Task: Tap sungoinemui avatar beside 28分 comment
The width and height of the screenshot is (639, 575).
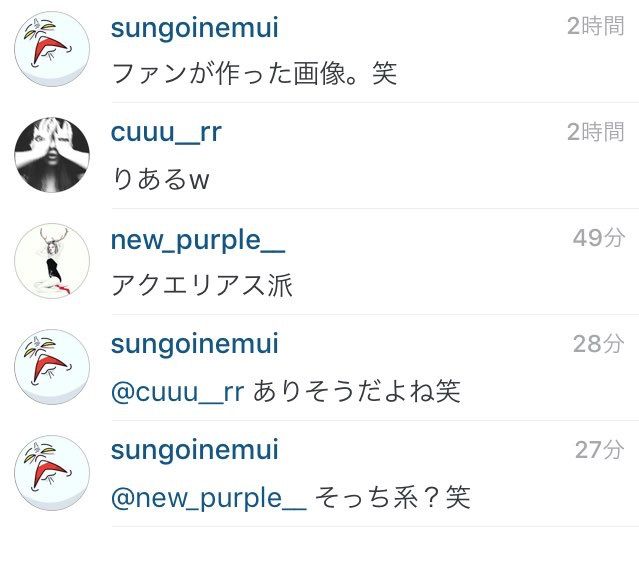Action: pos(52,367)
